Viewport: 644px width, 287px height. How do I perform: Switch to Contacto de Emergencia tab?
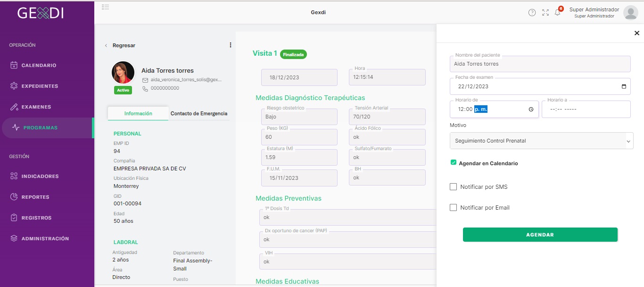click(x=199, y=113)
